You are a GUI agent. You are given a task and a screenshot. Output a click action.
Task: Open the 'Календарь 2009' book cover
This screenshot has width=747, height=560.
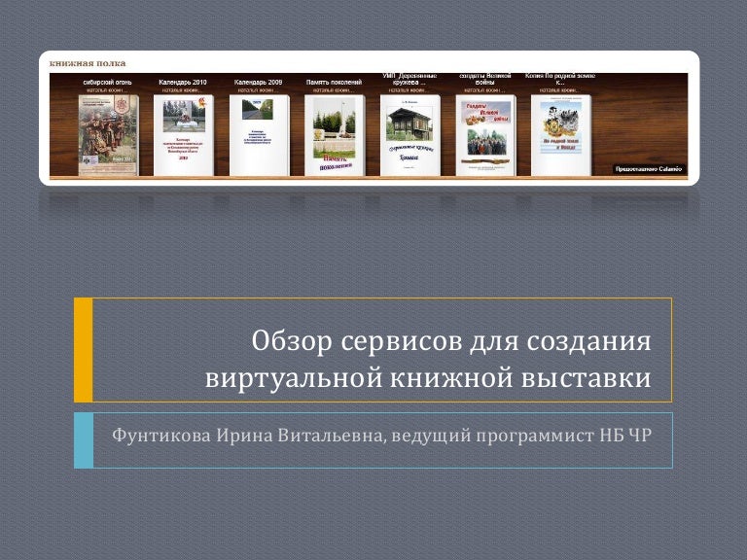pyautogui.click(x=259, y=135)
